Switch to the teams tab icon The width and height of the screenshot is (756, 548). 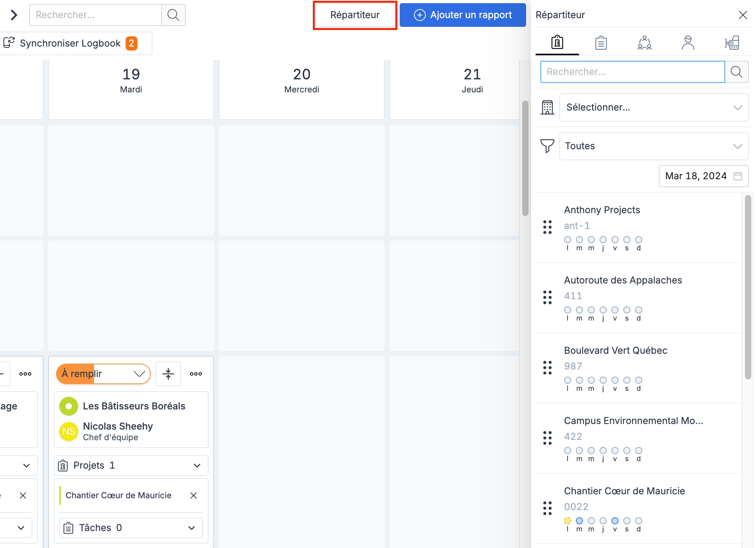tap(644, 43)
